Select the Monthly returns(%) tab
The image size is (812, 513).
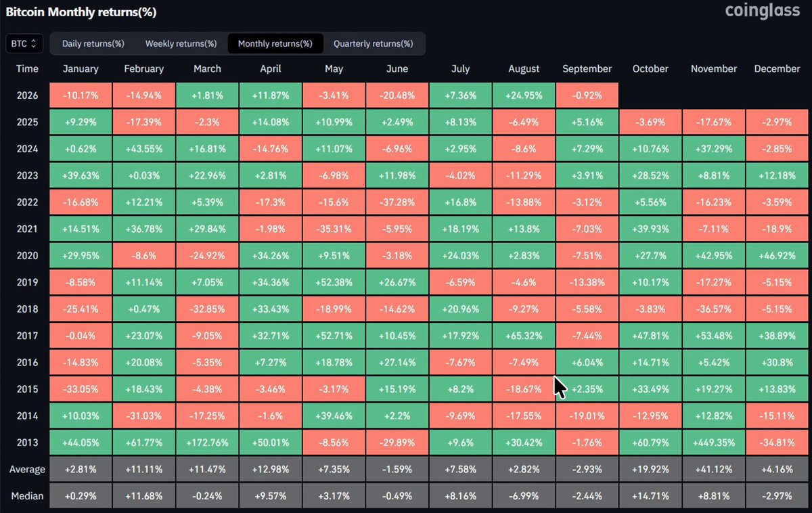coord(275,44)
